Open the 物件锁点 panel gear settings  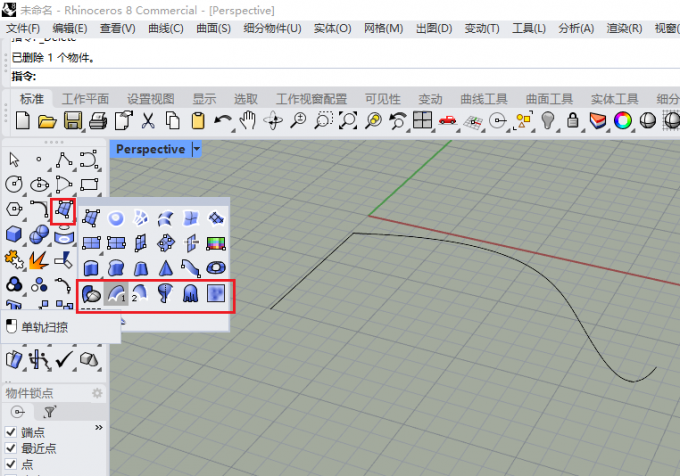coord(97,393)
